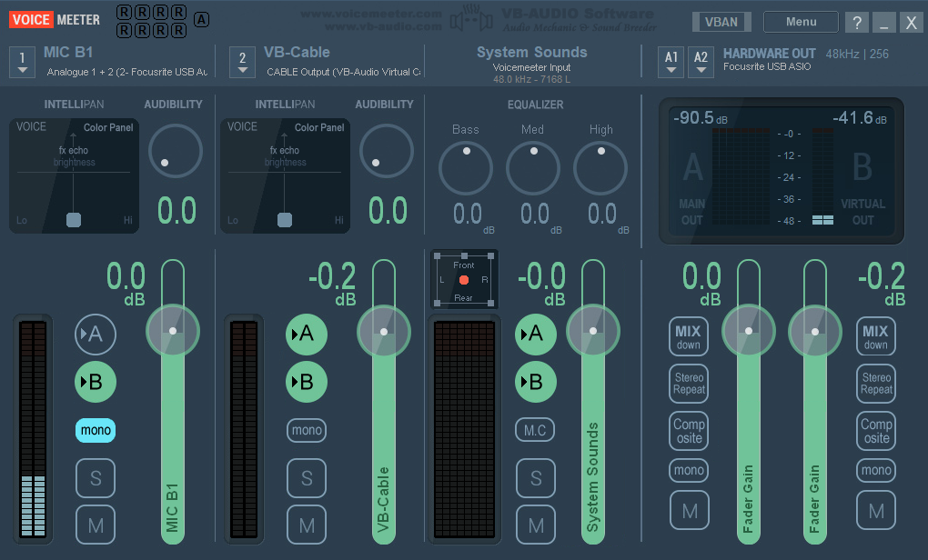Click the main out A Fader Gain knob
This screenshot has height=560, width=928.
click(749, 331)
